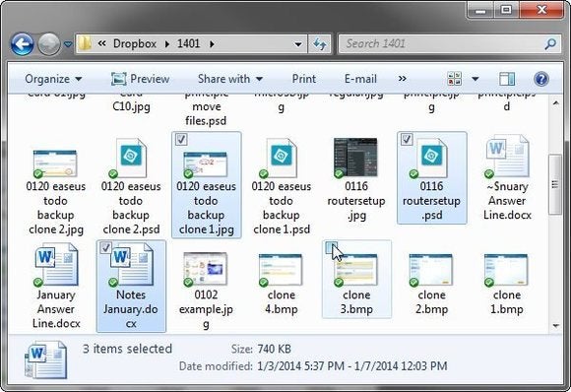Image resolution: width=571 pixels, height=392 pixels.
Task: Maximize the Explorer window
Action: coord(506,10)
